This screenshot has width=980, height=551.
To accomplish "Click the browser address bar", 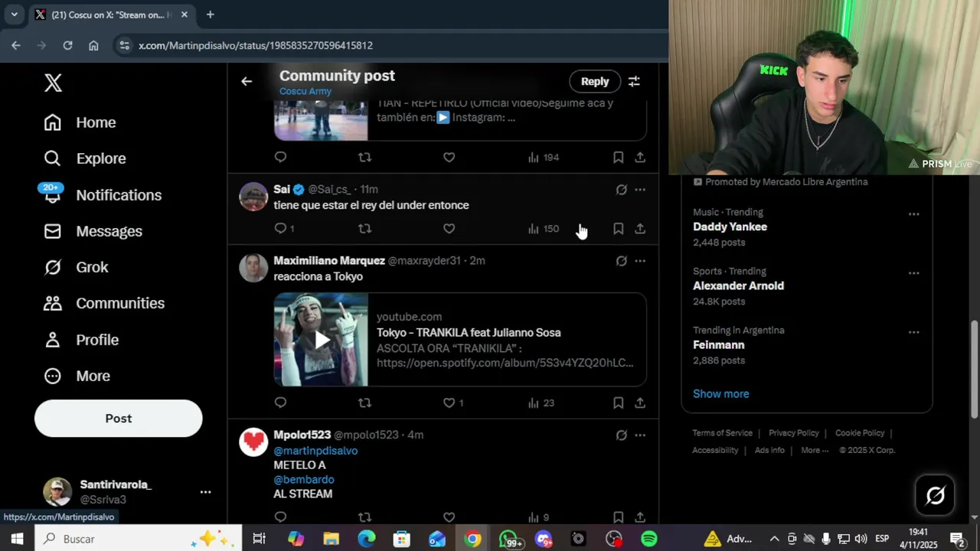I will pos(390,45).
